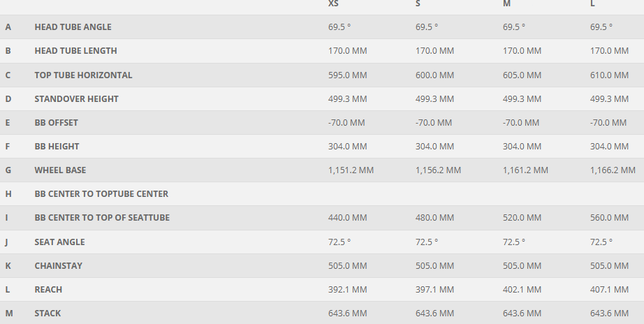
Task: Select the M size column header
Action: coord(506,4)
